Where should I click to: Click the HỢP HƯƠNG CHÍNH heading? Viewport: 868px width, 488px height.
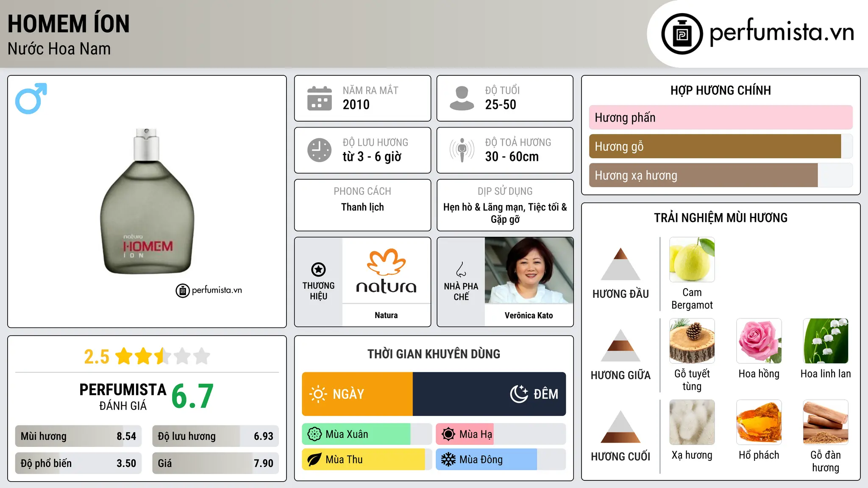(721, 90)
